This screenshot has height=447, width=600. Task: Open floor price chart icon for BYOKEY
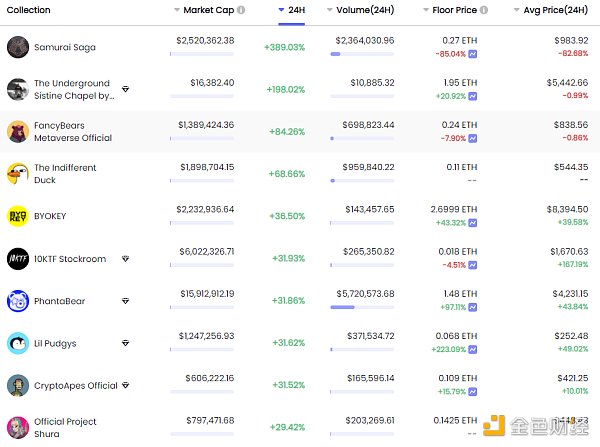click(x=472, y=222)
